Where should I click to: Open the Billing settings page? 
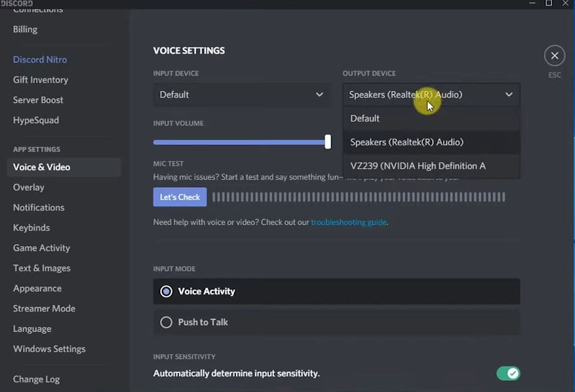coord(25,29)
